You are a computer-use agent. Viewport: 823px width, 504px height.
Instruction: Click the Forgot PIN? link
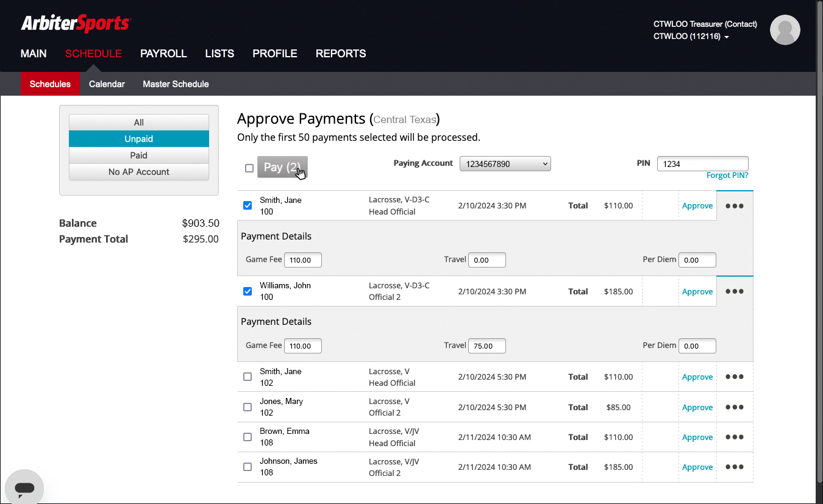coord(727,176)
